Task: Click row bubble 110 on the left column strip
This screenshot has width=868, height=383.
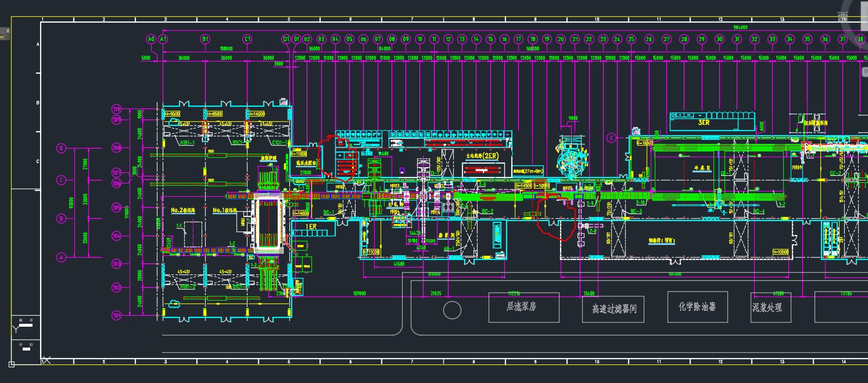Action: [116, 107]
